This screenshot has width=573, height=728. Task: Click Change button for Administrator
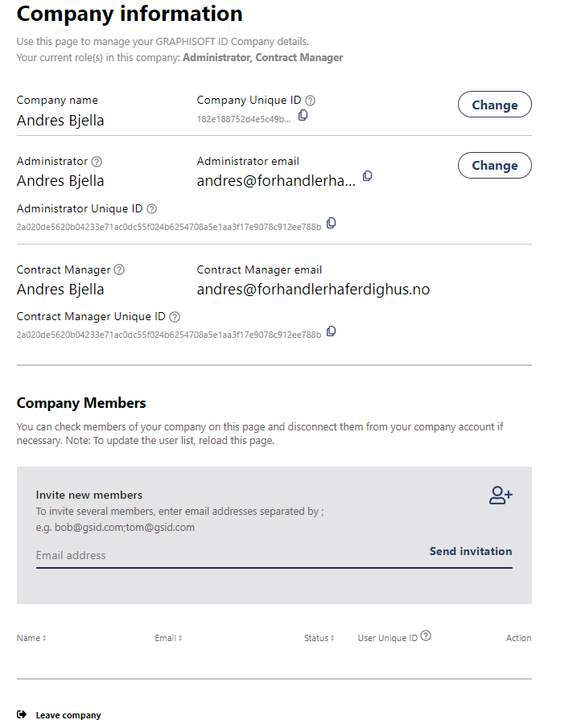[x=494, y=166]
